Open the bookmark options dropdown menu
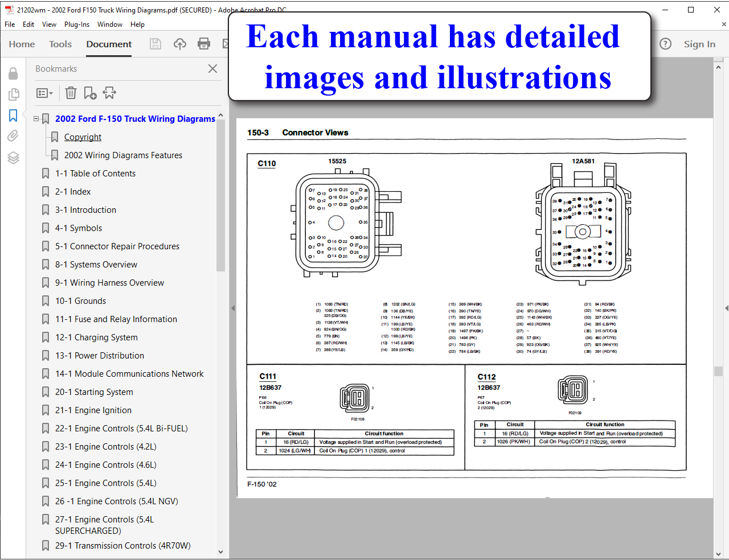The image size is (729, 560). coord(44,93)
